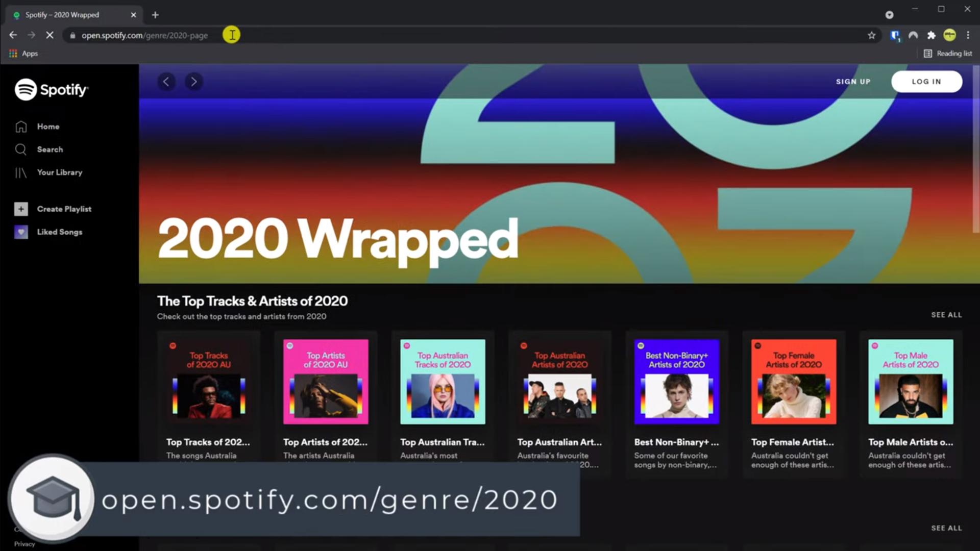Open Liked Songs from the sidebar
Viewport: 980px width, 551px height.
(59, 232)
